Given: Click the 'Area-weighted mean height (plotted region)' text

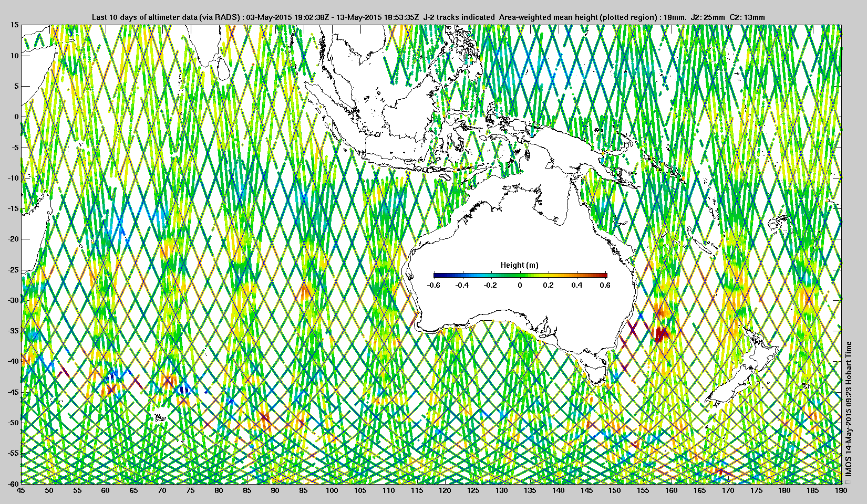Looking at the screenshot, I should click(x=578, y=17).
